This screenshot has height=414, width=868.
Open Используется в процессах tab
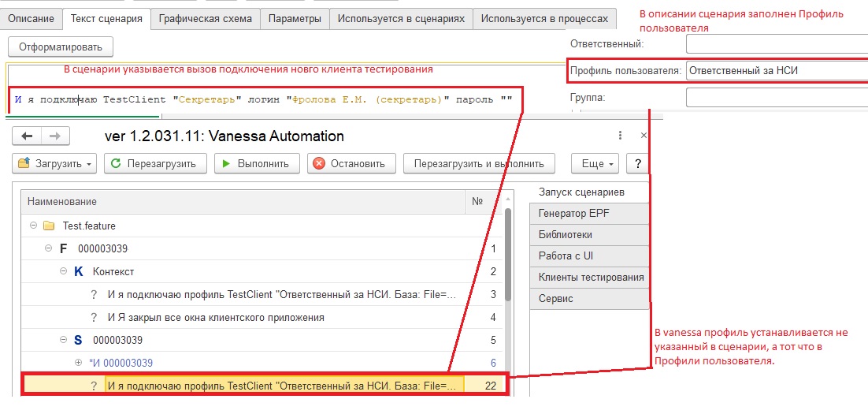545,19
